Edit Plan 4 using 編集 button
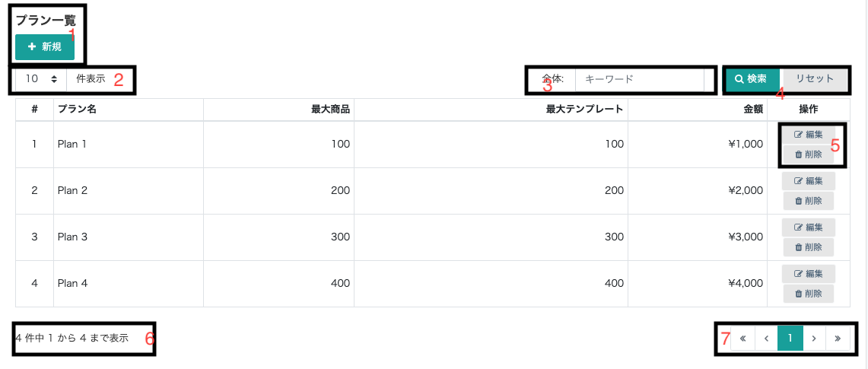 808,274
